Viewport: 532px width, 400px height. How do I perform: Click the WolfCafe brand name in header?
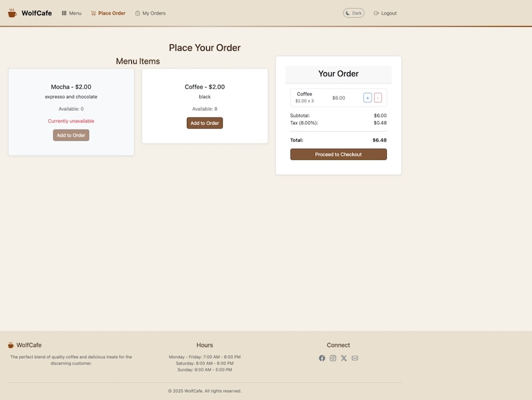(37, 13)
